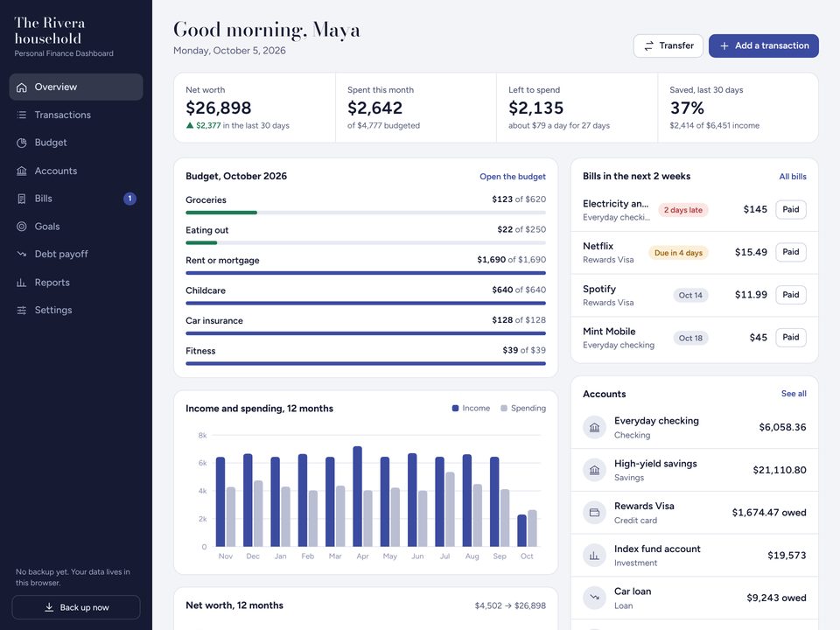This screenshot has height=630, width=840.
Task: Click the Saved 37% value
Action: pyautogui.click(x=687, y=108)
